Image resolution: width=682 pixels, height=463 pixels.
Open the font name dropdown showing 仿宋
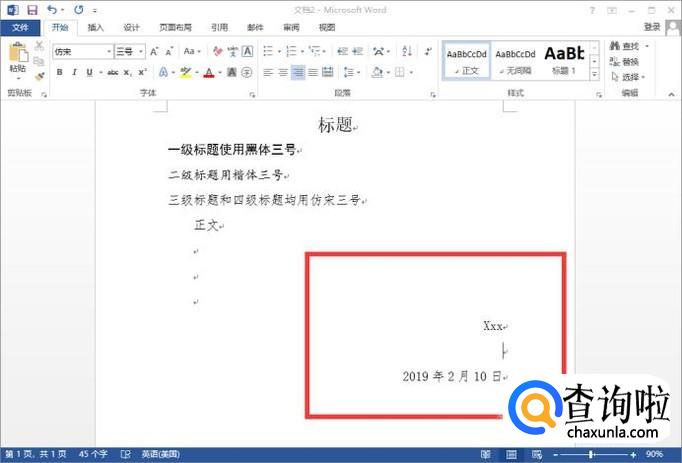pyautogui.click(x=109, y=51)
